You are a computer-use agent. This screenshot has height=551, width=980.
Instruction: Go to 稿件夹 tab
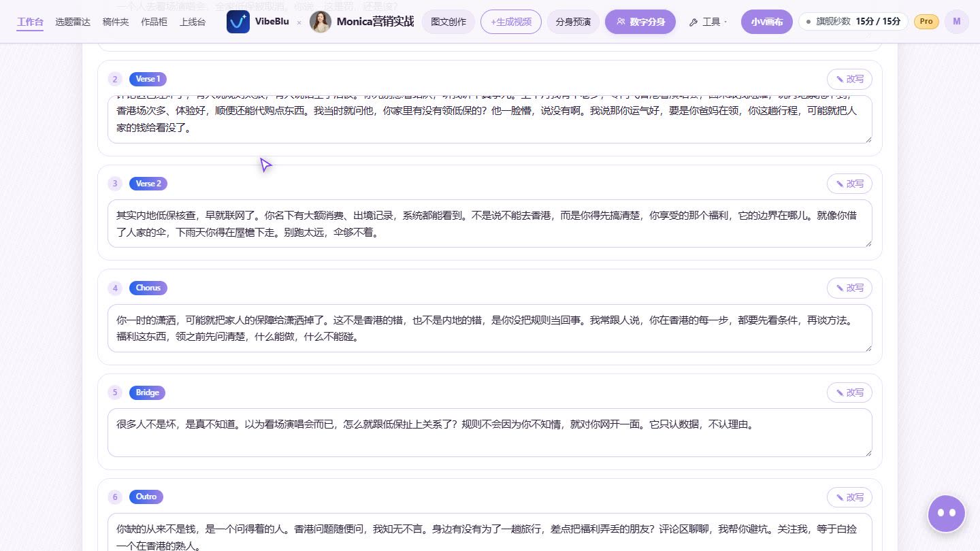click(115, 22)
